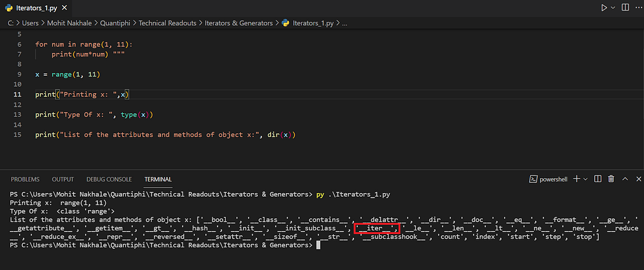Image resolution: width=644 pixels, height=270 pixels.
Task: Click the Quantiphi breadcrumb segment
Action: 116,23
